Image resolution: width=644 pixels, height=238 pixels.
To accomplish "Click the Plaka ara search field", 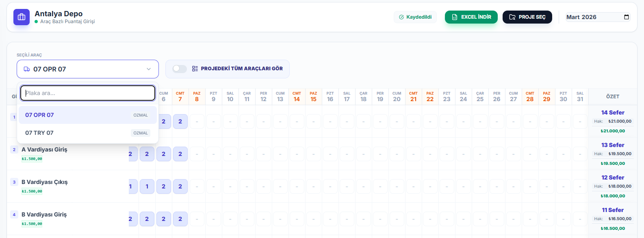I will point(88,93).
